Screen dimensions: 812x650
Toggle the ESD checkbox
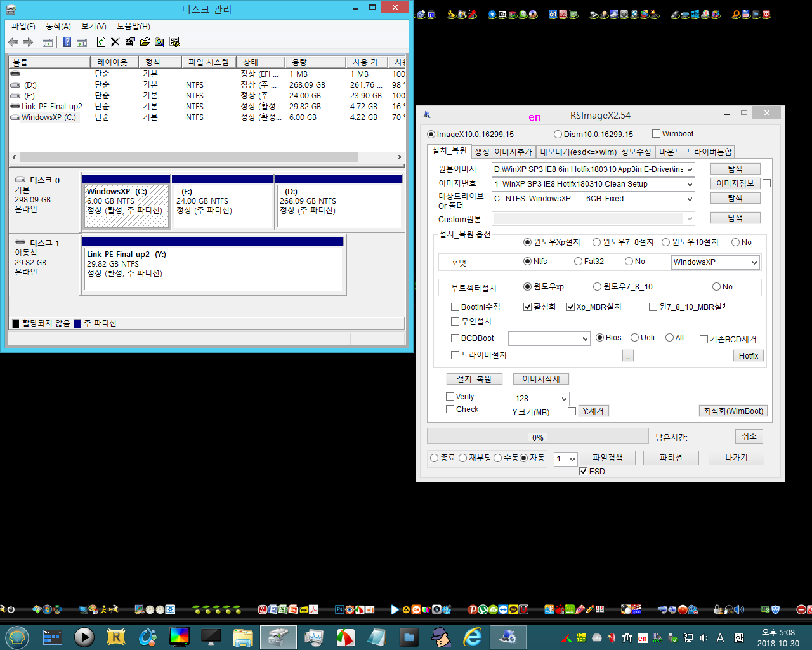tap(583, 471)
